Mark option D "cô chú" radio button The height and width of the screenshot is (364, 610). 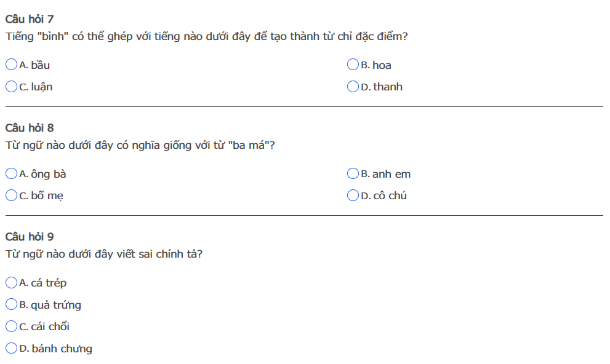click(x=353, y=196)
